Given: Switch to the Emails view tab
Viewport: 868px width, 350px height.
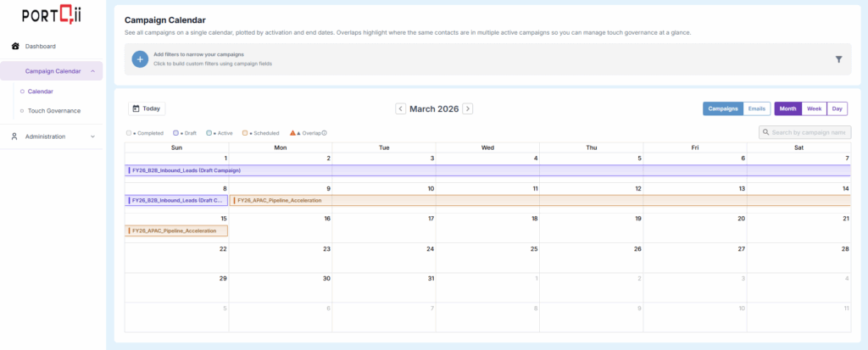Looking at the screenshot, I should coord(757,108).
